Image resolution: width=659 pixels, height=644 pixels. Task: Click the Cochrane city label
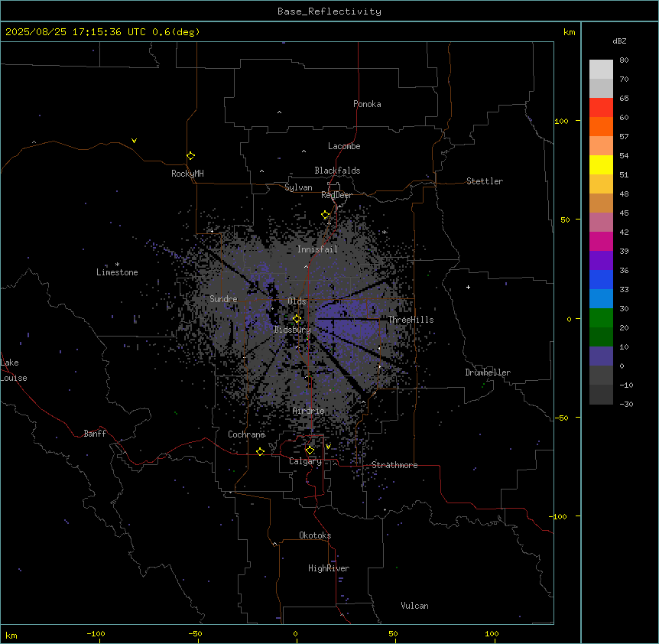click(246, 434)
